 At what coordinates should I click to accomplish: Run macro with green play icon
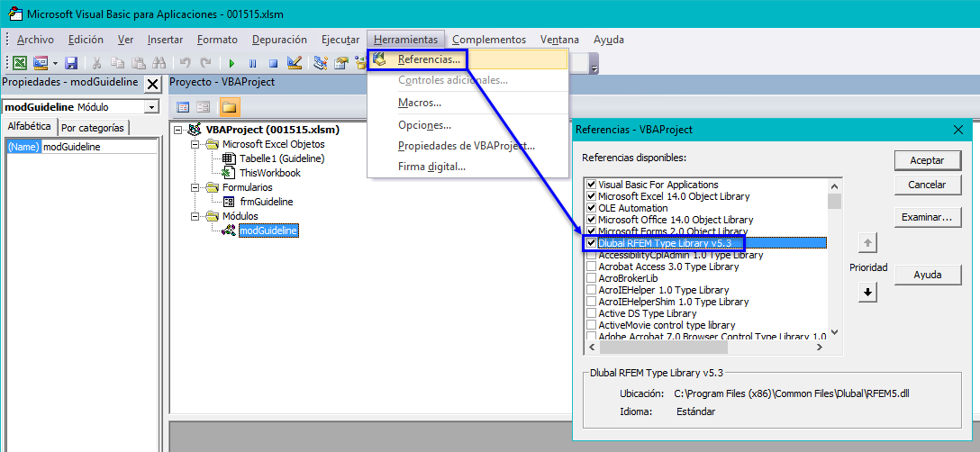(231, 63)
